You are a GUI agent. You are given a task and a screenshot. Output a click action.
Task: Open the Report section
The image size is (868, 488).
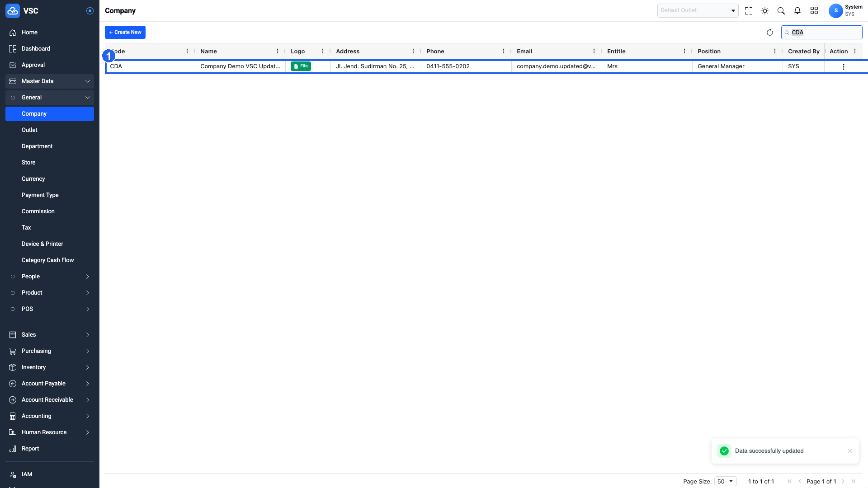point(50,449)
